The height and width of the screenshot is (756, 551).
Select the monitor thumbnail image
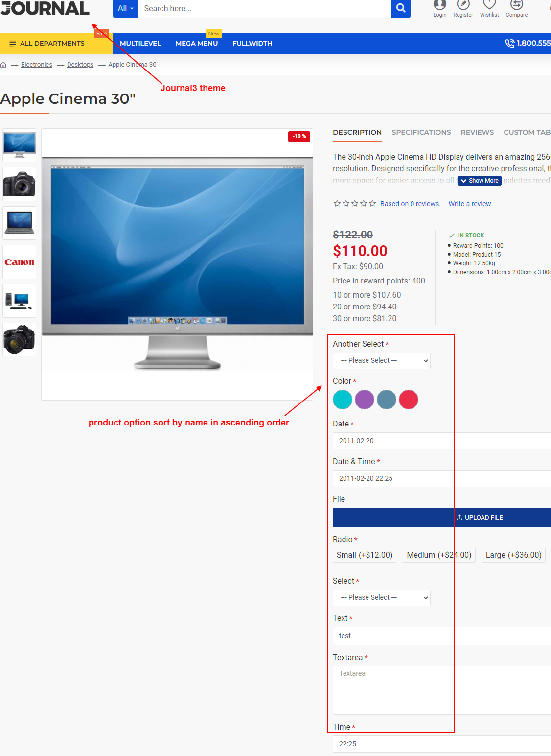[x=20, y=145]
